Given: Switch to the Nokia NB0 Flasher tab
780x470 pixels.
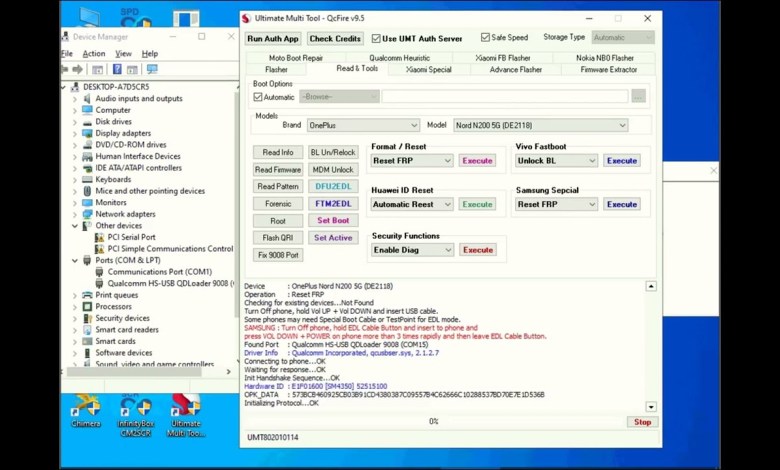Looking at the screenshot, I should [x=604, y=58].
